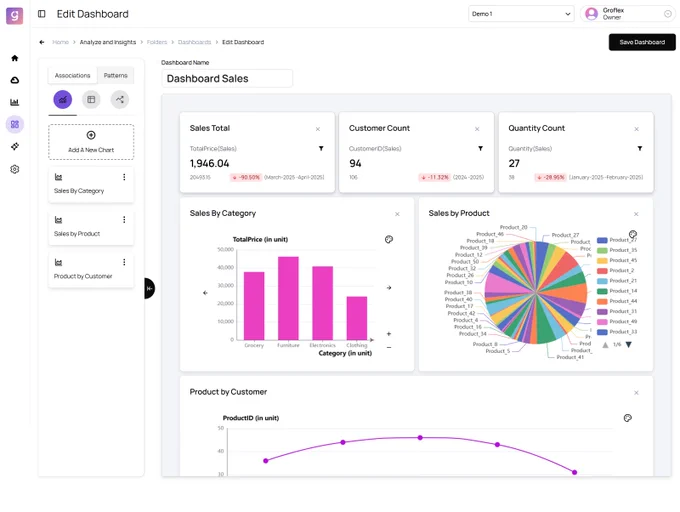
Task: Open the cloud data sidebar icon
Action: point(15,80)
